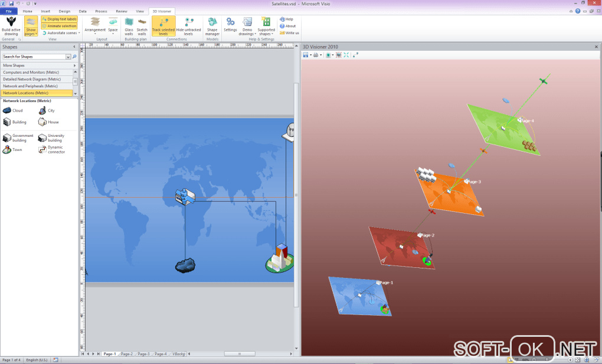This screenshot has height=364, width=602.
Task: Click the Save icon in quick access toolbar
Action: click(11, 4)
